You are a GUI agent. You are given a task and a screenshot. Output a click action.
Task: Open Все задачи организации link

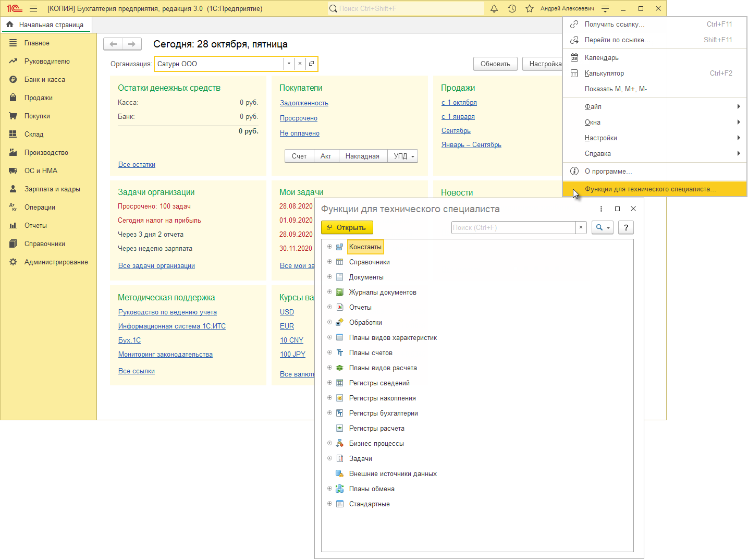156,265
